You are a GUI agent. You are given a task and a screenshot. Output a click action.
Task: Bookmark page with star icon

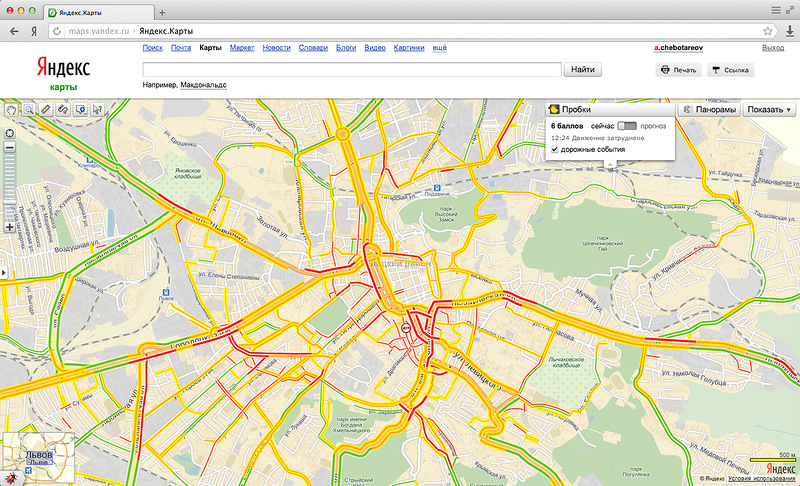click(x=767, y=31)
